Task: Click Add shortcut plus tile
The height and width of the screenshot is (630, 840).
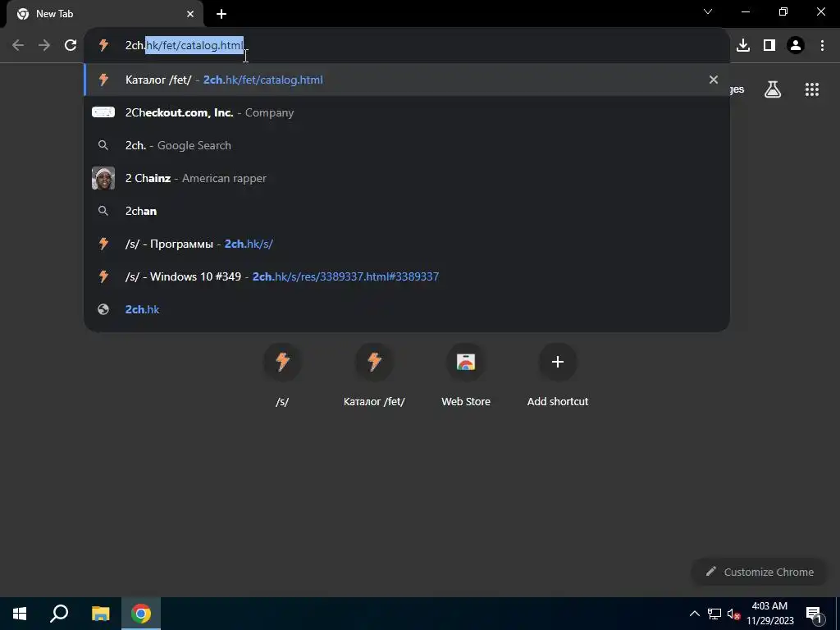Action: (558, 375)
